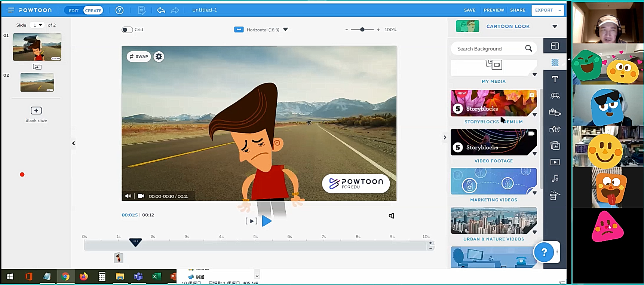Play the Powtoon from the playhead
Viewport: 644px width, 285px height.
pyautogui.click(x=267, y=221)
